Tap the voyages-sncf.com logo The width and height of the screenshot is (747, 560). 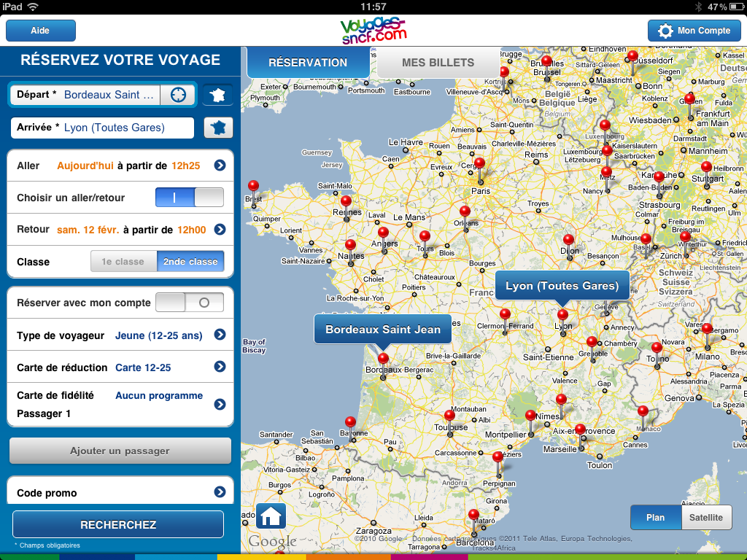coord(373,31)
